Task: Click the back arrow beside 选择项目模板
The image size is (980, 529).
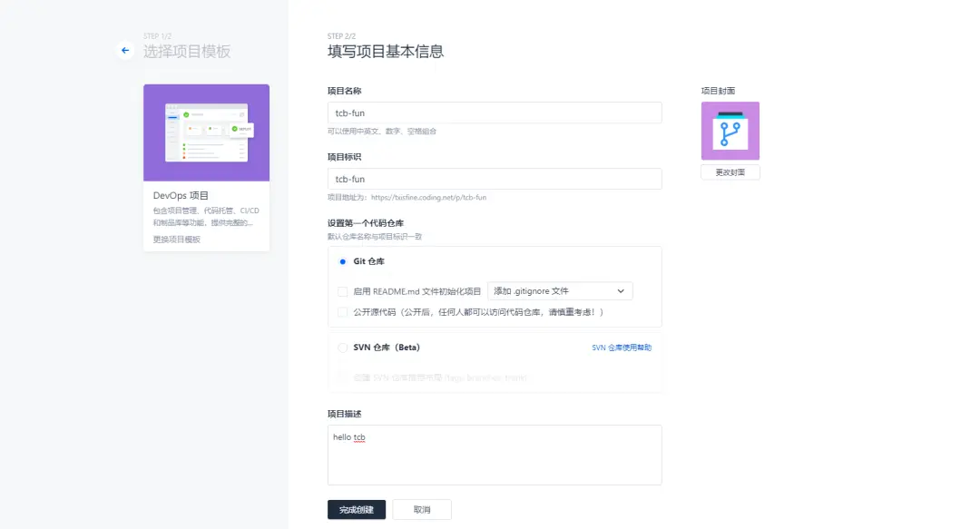Action: pos(125,51)
